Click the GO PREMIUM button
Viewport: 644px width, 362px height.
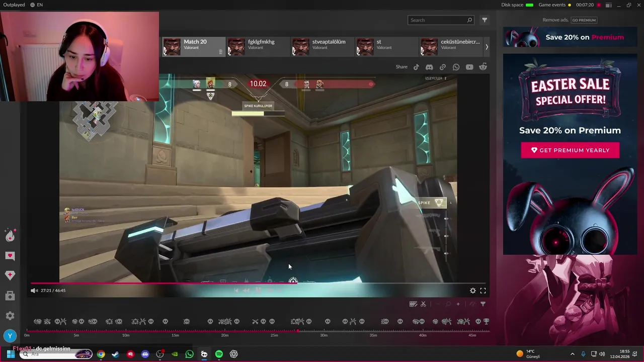584,20
